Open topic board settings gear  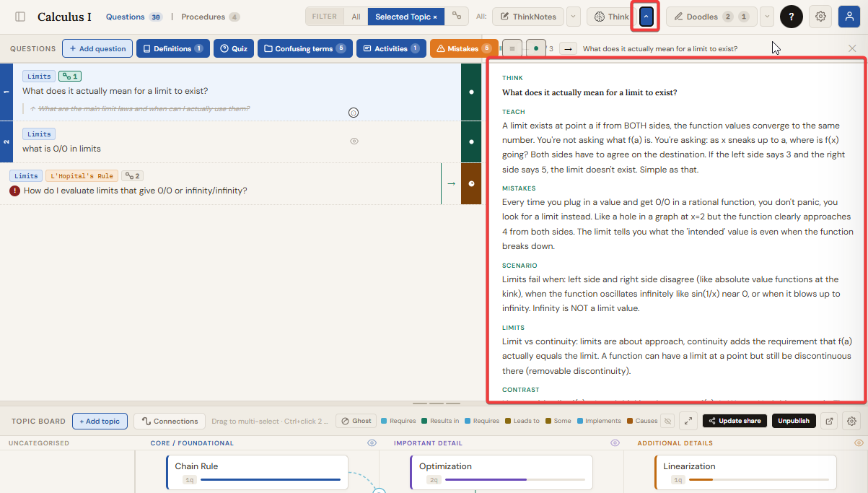[852, 421]
